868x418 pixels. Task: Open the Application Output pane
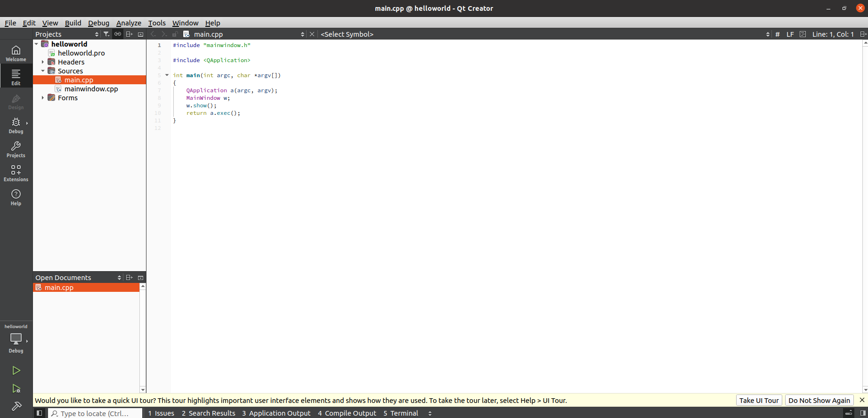[x=276, y=413]
